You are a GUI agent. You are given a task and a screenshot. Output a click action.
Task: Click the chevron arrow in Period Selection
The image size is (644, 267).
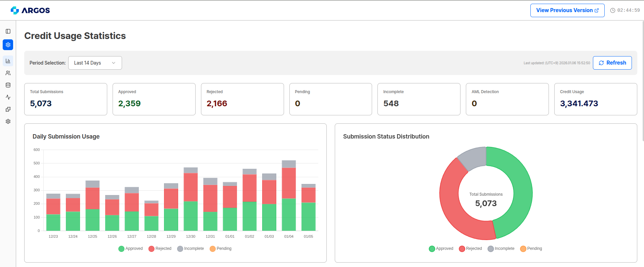coord(114,63)
